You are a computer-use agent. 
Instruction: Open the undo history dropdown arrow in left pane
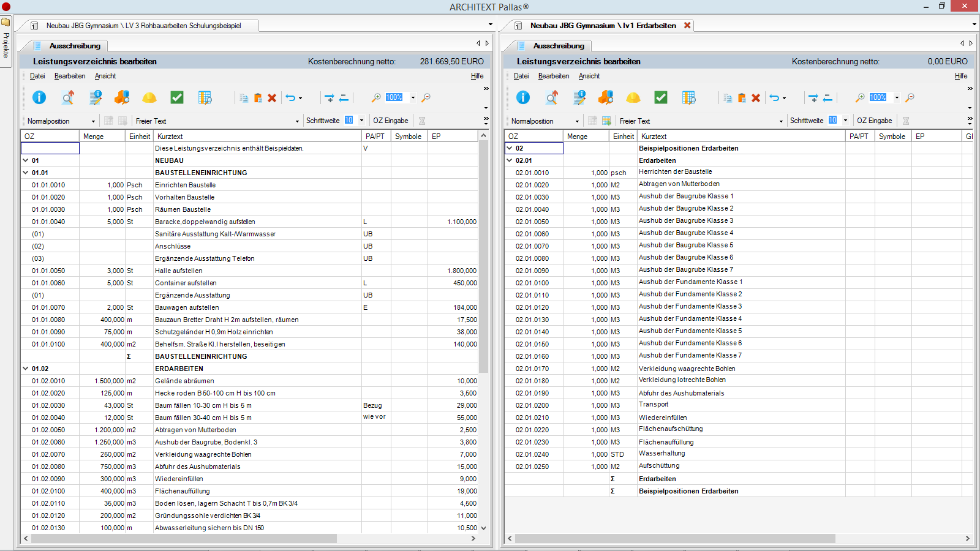[300, 98]
